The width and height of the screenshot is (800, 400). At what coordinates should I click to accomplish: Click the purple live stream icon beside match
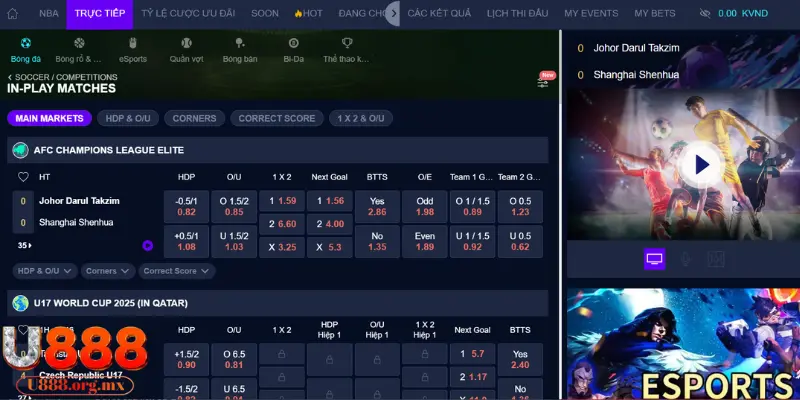(147, 245)
